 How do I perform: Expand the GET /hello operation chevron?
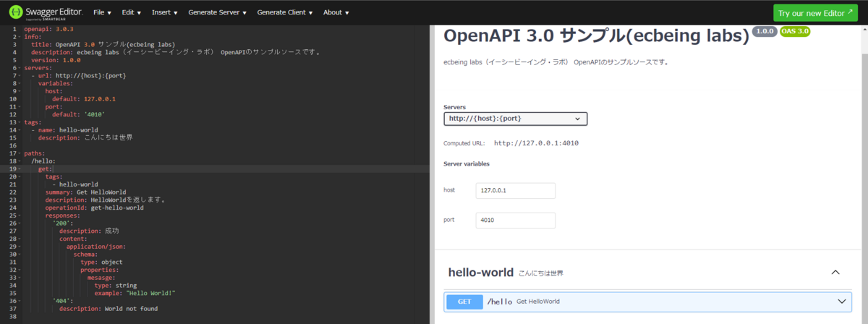[x=842, y=301]
